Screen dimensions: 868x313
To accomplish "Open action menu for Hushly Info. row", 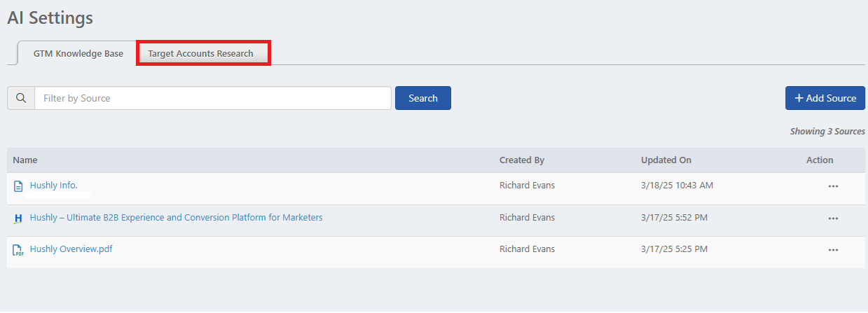I will click(833, 186).
